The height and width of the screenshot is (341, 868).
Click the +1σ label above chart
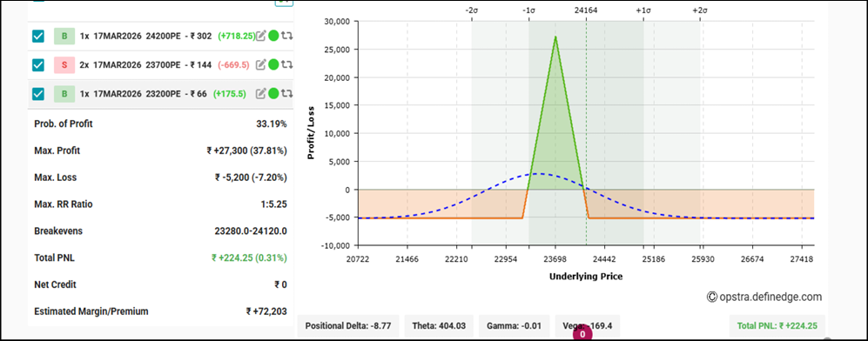coord(643,10)
